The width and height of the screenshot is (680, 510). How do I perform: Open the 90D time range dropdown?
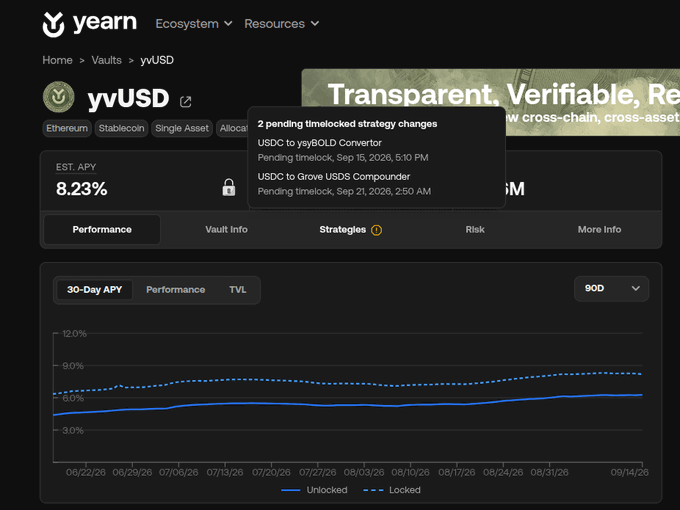(x=611, y=288)
